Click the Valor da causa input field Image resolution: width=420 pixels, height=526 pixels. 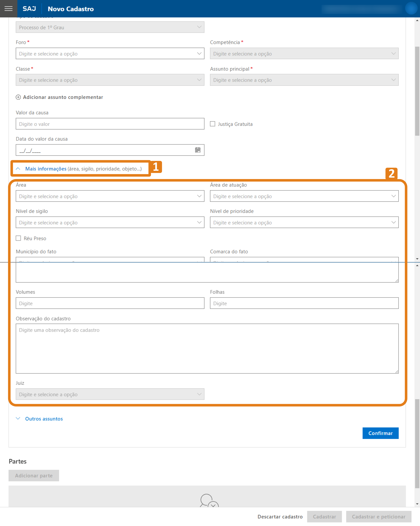click(110, 124)
